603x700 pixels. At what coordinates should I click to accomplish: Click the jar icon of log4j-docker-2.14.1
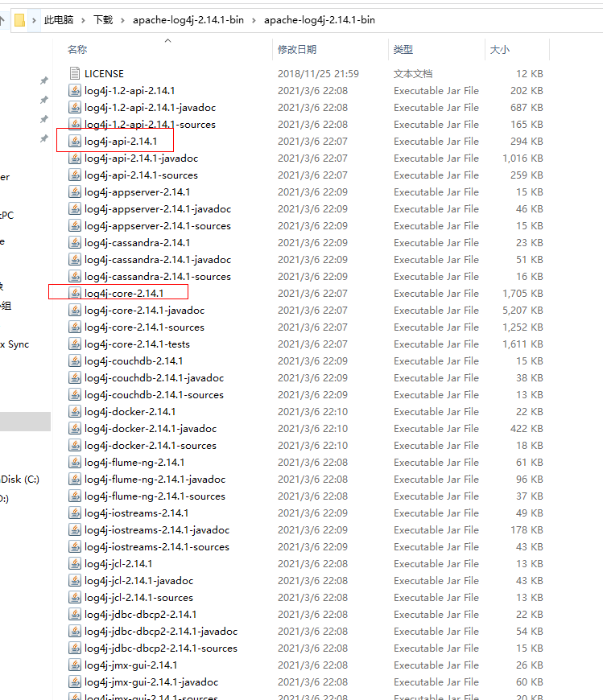(x=75, y=412)
